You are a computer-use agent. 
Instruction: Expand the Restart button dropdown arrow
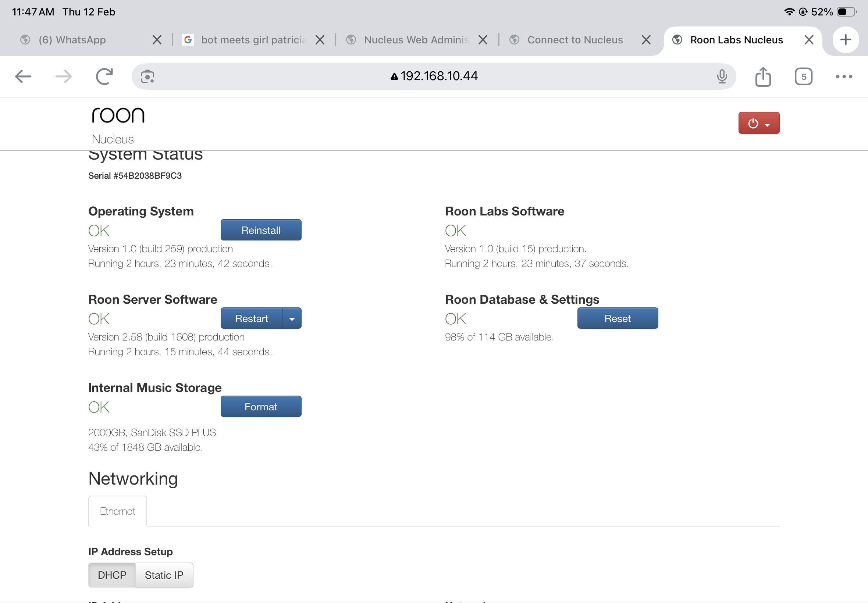coord(292,318)
